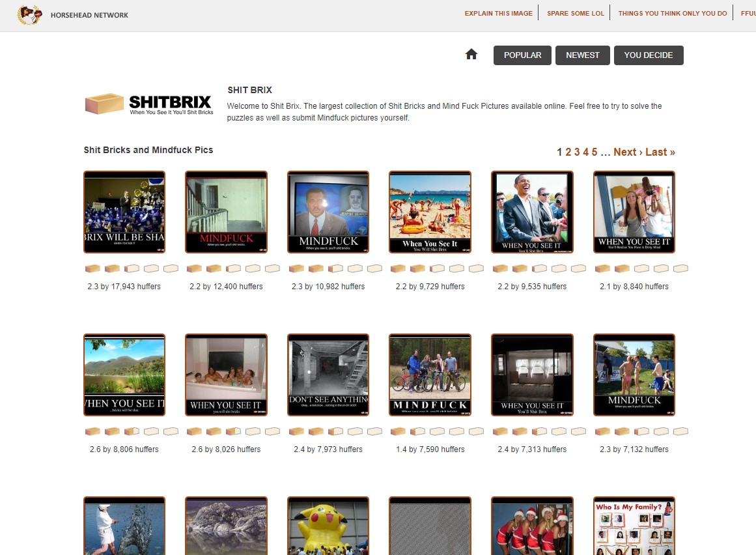Click the Next pagination link
The width and height of the screenshot is (756, 555).
click(x=628, y=152)
